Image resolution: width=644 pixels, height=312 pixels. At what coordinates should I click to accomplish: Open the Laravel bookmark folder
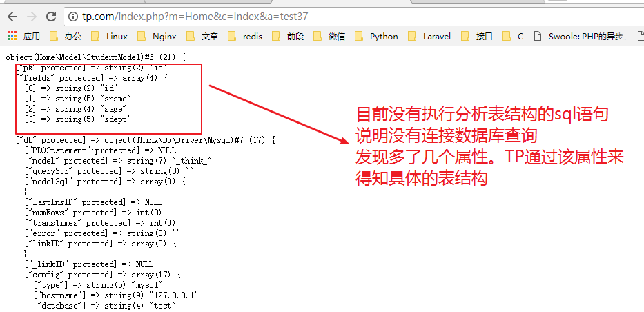click(x=430, y=36)
